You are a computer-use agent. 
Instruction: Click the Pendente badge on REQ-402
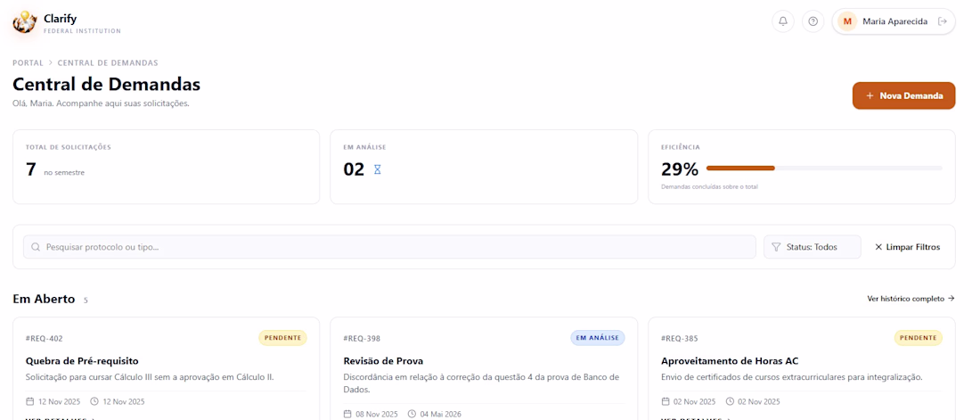tap(282, 338)
